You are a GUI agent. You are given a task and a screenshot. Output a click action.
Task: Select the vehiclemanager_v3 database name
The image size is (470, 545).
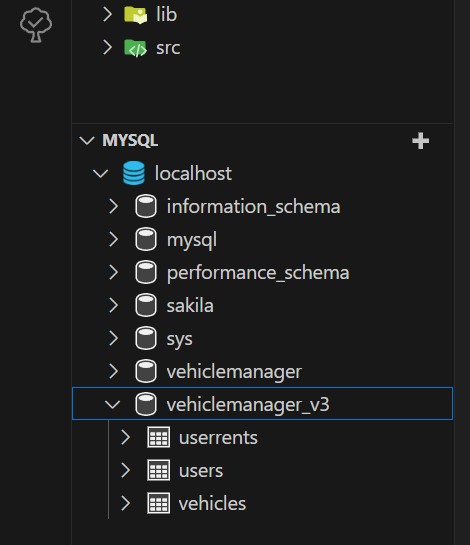[248, 405]
